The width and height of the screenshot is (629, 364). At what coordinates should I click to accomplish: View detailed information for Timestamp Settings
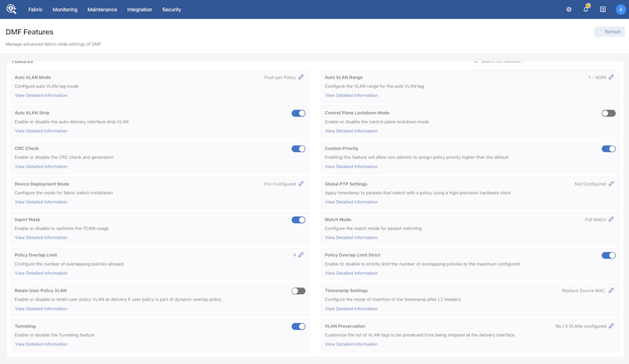(x=351, y=309)
